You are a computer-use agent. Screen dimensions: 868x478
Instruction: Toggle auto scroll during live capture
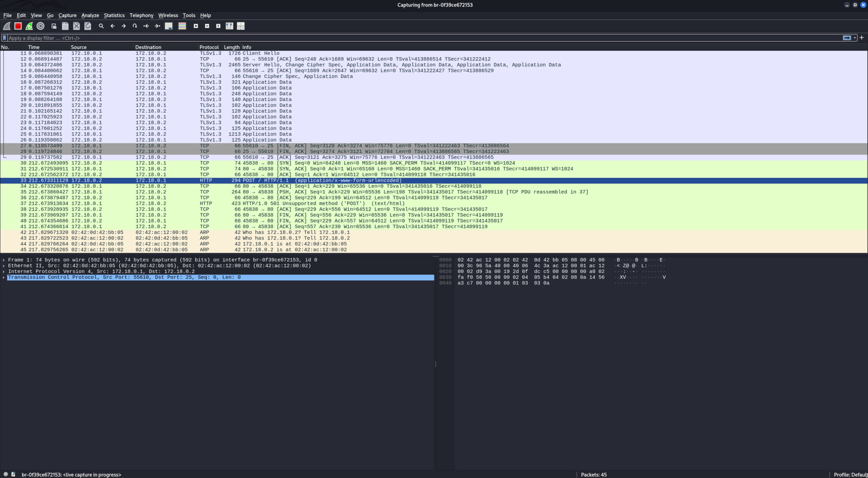(x=169, y=26)
